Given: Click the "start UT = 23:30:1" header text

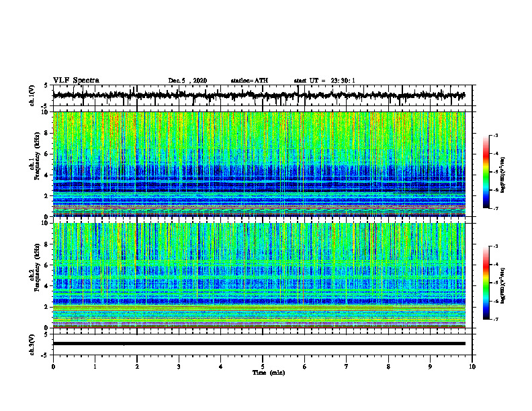Looking at the screenshot, I should tap(324, 81).
